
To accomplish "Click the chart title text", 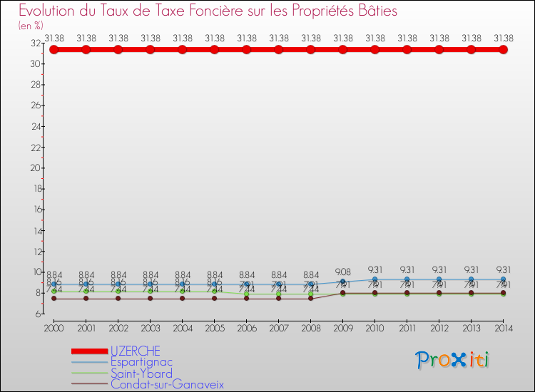I will [208, 11].
